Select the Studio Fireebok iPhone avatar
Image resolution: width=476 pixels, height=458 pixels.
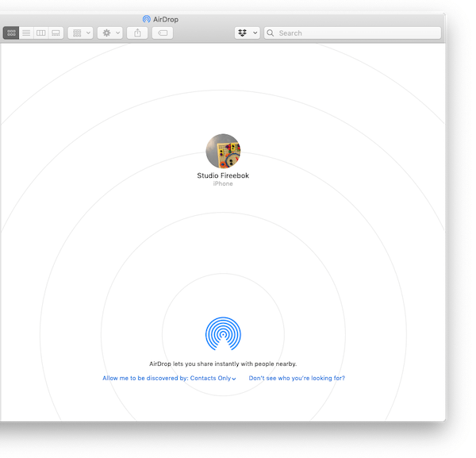pos(223,152)
